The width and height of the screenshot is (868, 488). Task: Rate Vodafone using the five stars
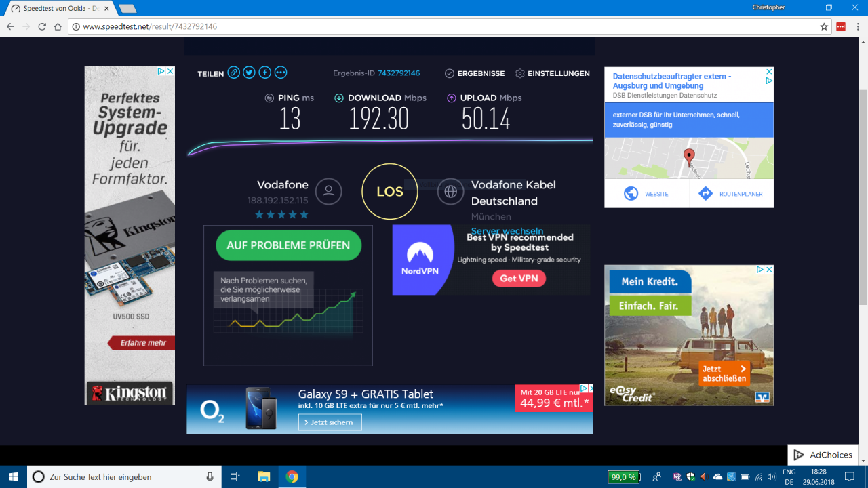pyautogui.click(x=281, y=215)
